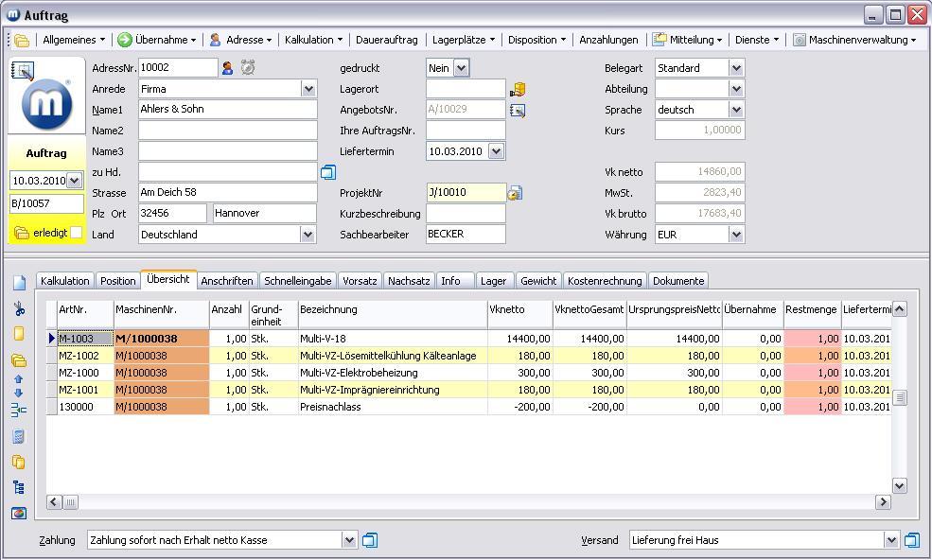This screenshot has width=932, height=560.
Task: Click the alarm clock icon beside AdressNr.
Action: pos(248,68)
